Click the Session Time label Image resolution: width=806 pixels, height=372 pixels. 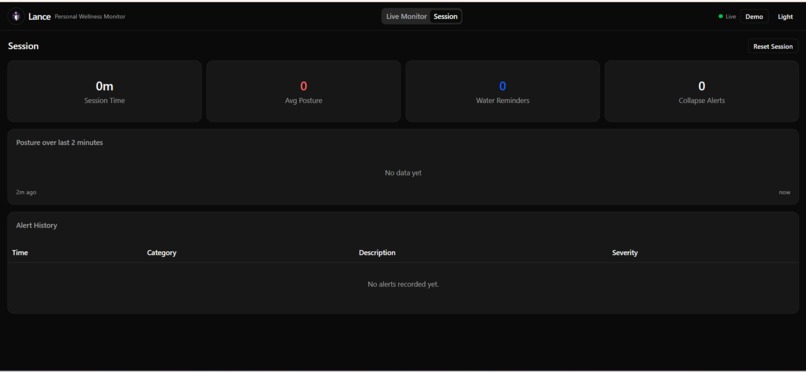[104, 101]
